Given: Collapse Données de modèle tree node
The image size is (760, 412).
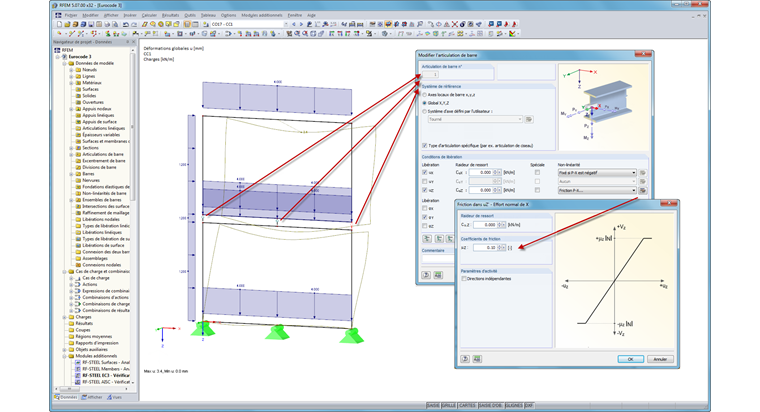Looking at the screenshot, I should click(x=64, y=63).
